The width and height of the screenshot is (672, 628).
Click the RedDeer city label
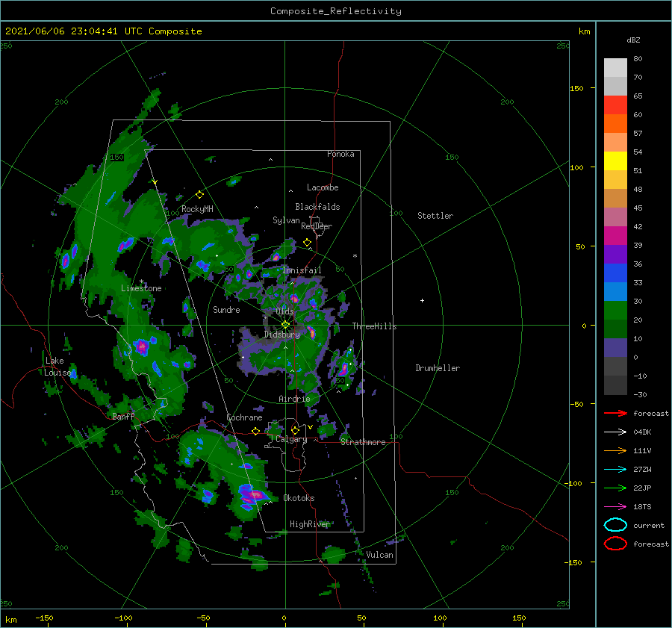coord(317,226)
